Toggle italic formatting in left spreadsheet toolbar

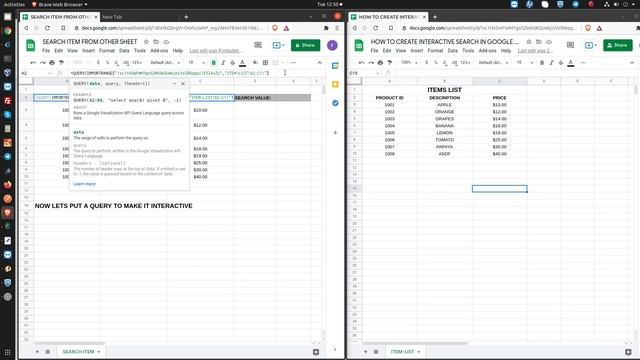click(x=223, y=62)
